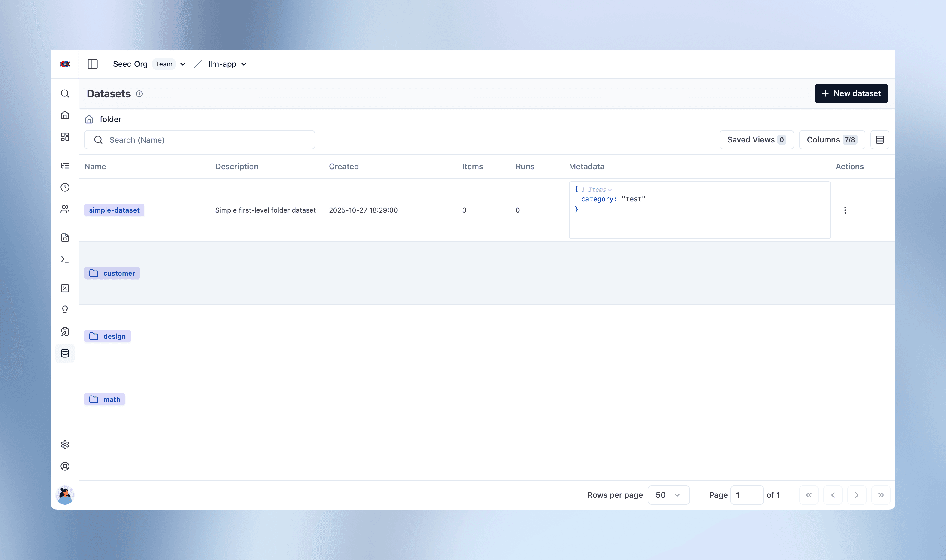Viewport: 946px width, 560px height.
Task: Select the Datasets database icon
Action: tap(65, 353)
